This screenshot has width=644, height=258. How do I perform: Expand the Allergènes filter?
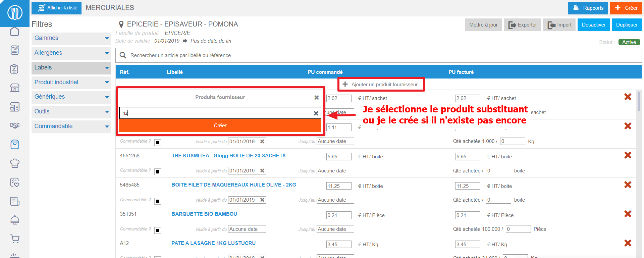pyautogui.click(x=71, y=53)
